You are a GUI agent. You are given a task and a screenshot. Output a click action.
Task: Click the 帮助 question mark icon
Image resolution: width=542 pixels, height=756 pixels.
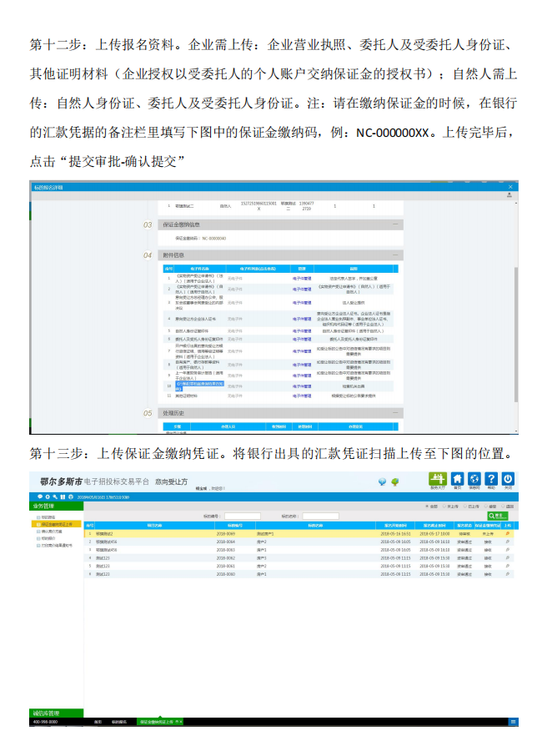(491, 481)
